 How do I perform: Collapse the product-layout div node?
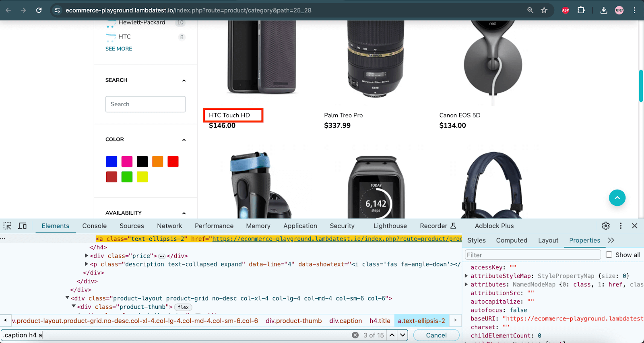[x=67, y=298]
